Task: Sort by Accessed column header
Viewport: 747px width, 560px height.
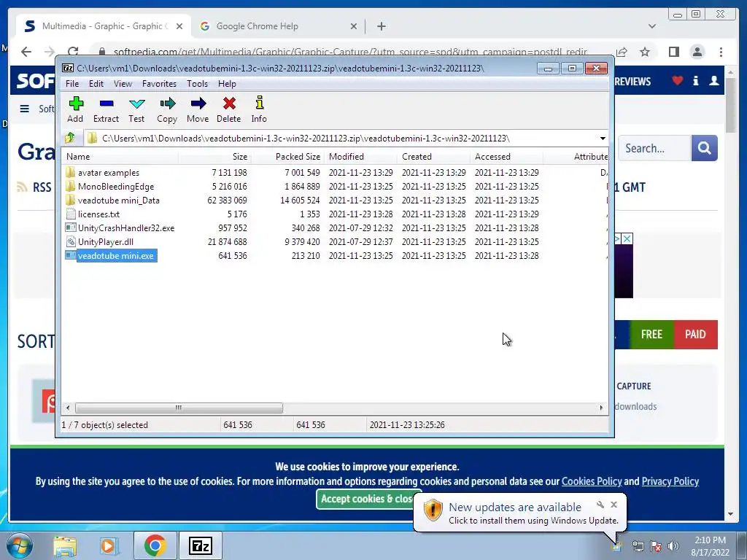Action: [506, 157]
